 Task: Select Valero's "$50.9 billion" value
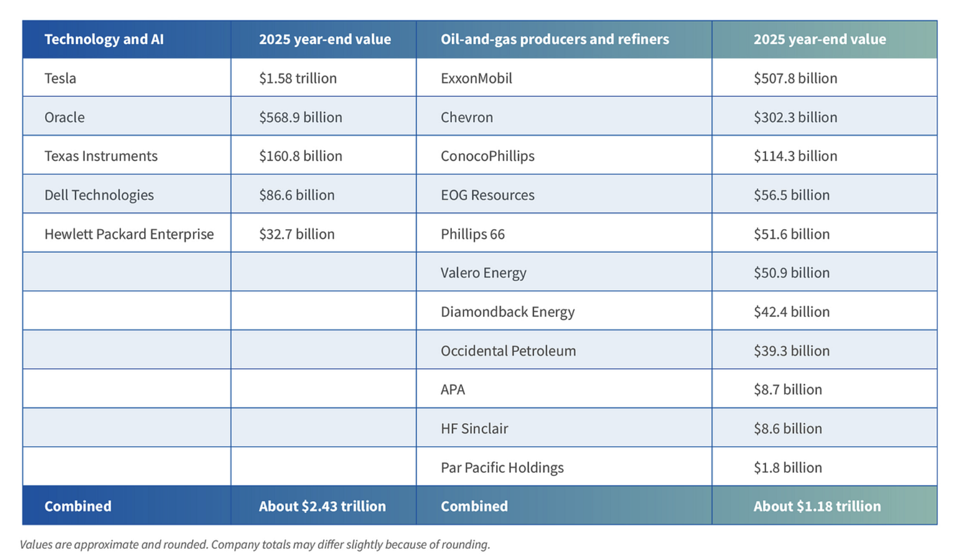791,273
